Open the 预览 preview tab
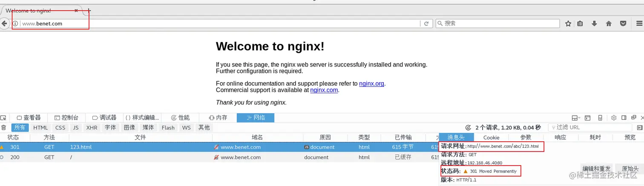Viewport: 644px width, 186px height. coord(630,137)
